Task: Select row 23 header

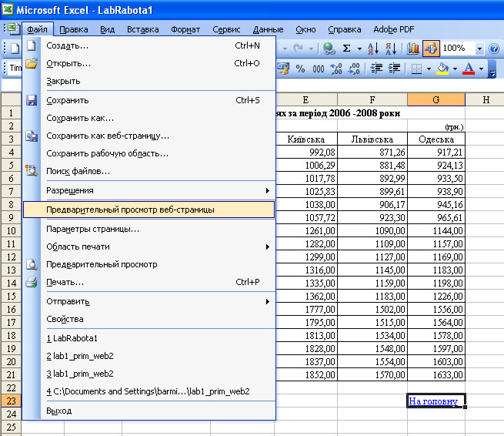Action: click(11, 401)
